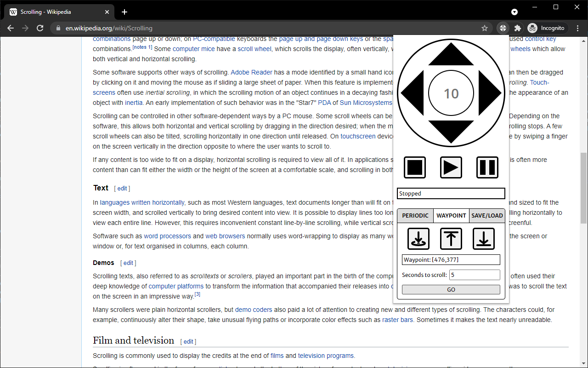Click the GO button
Screen dimensions: 588x368
[x=451, y=290]
